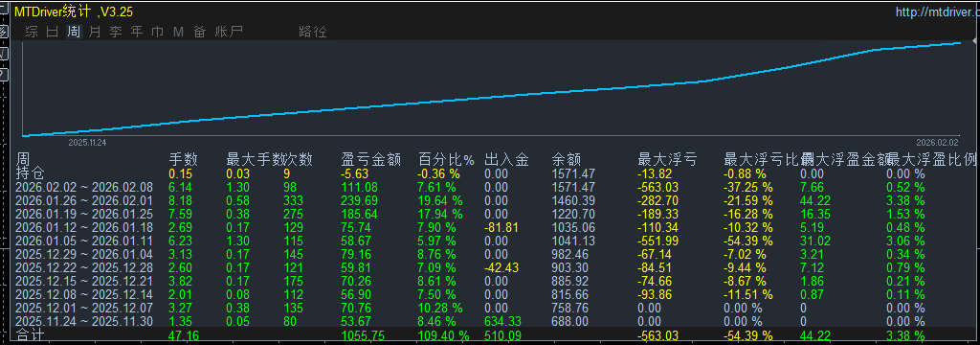Open the 路径 path tab

click(x=313, y=32)
